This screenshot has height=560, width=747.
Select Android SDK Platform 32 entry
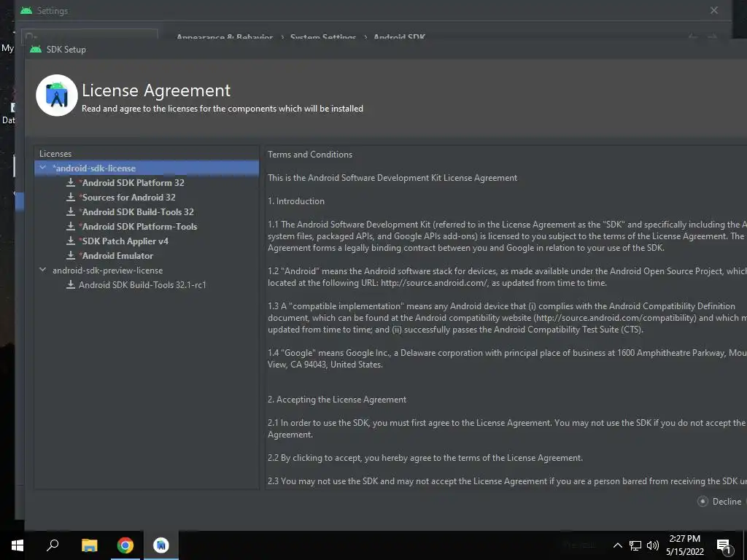[132, 182]
